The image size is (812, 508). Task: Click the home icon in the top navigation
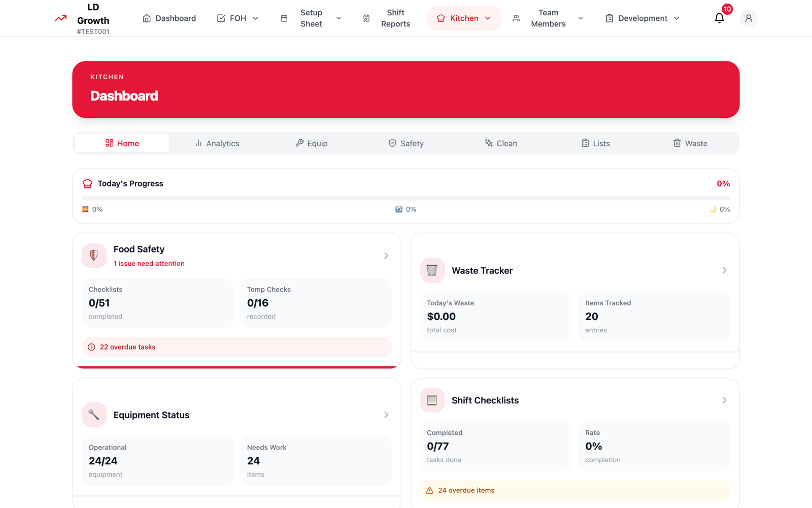147,18
